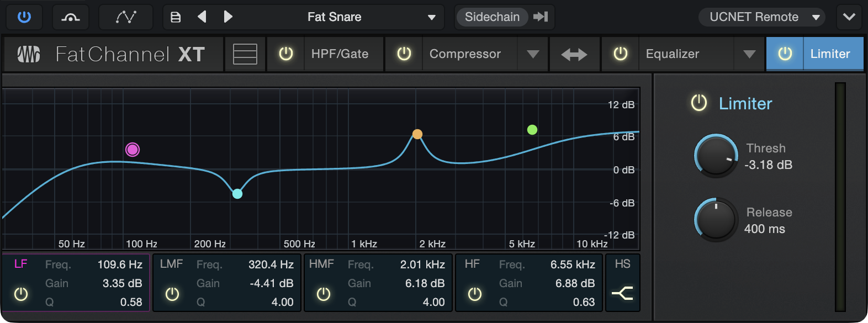This screenshot has width=868, height=323.
Task: Toggle the LF band power button
Action: (x=21, y=294)
